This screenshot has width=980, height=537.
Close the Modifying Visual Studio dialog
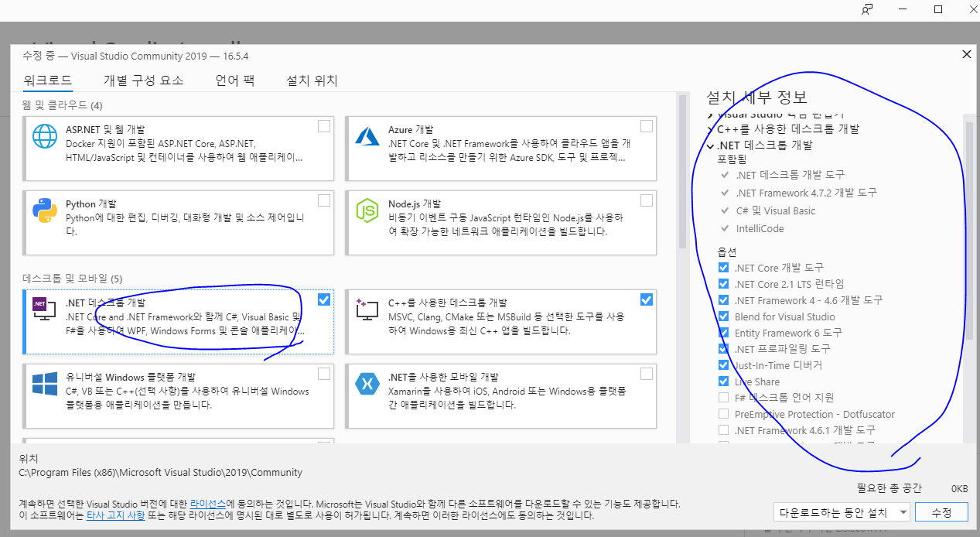966,54
